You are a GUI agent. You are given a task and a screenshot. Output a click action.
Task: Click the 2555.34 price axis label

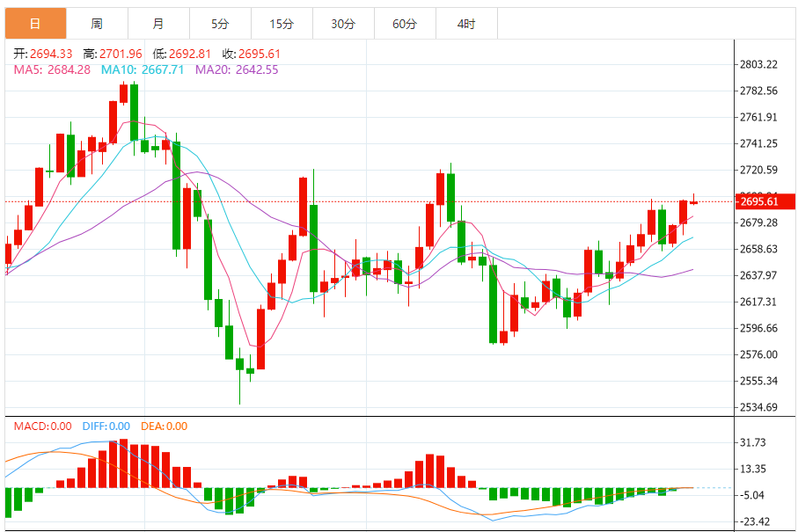(758, 381)
